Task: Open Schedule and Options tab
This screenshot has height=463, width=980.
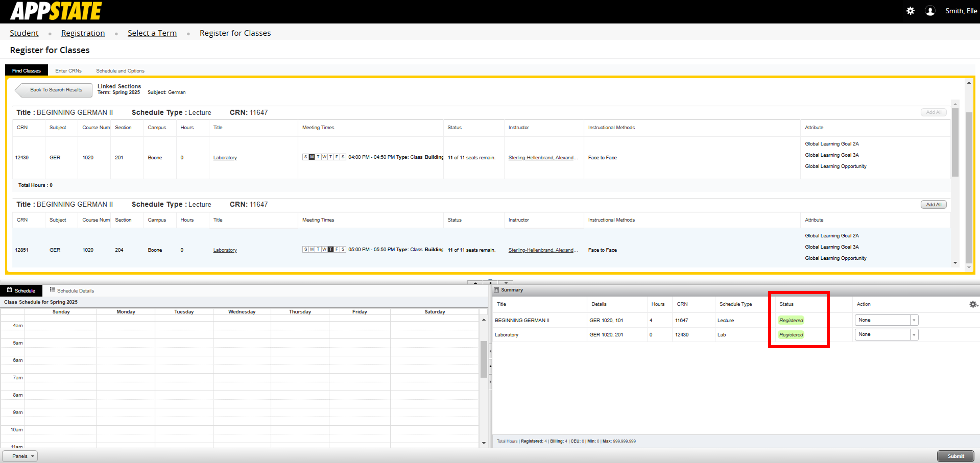Action: [x=120, y=71]
